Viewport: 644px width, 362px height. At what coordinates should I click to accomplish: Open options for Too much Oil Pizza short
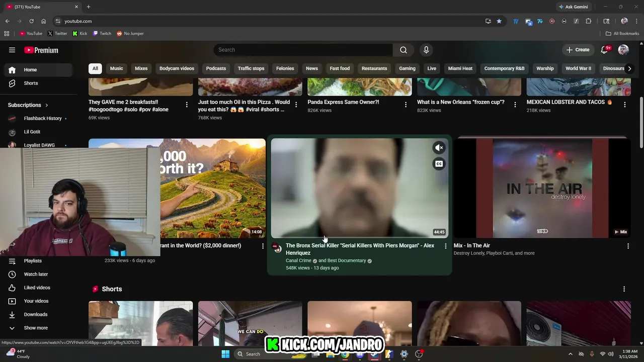coord(296,105)
